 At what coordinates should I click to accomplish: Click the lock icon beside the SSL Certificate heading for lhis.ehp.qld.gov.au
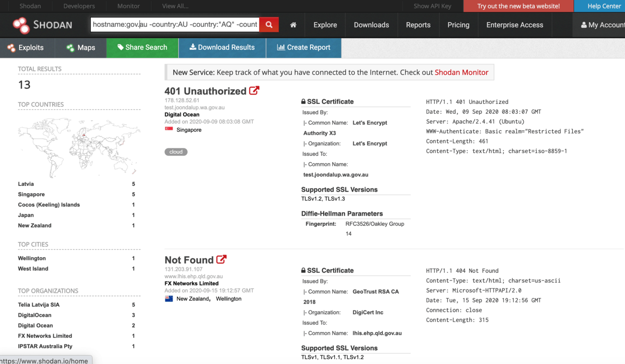coord(303,270)
